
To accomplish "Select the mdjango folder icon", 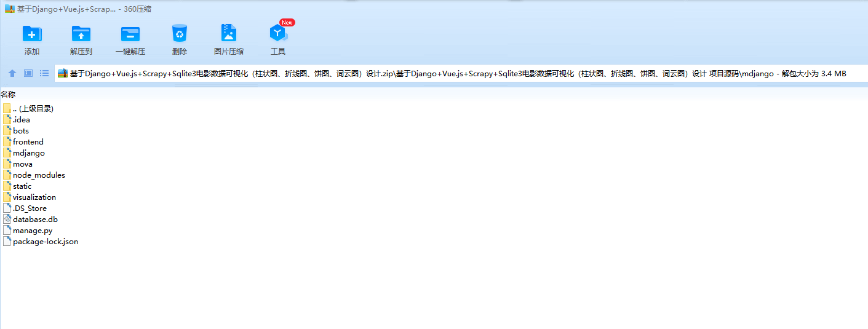I will click(x=7, y=153).
